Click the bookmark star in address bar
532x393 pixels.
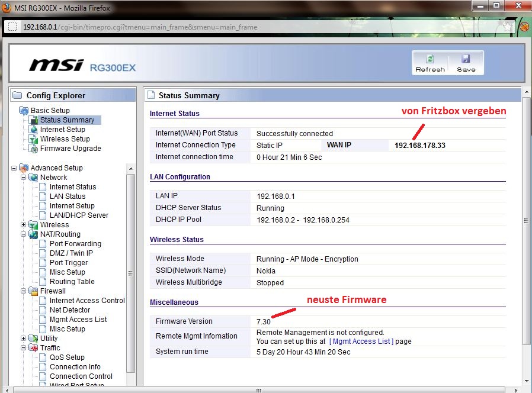click(507, 27)
